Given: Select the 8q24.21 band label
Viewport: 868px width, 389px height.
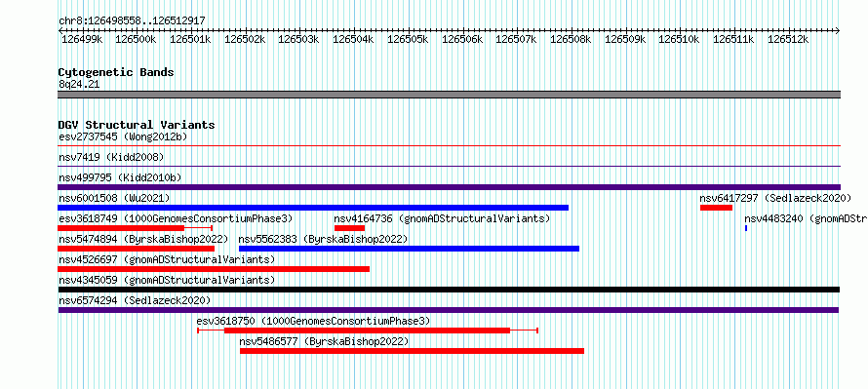Looking at the screenshot, I should coord(79,84).
